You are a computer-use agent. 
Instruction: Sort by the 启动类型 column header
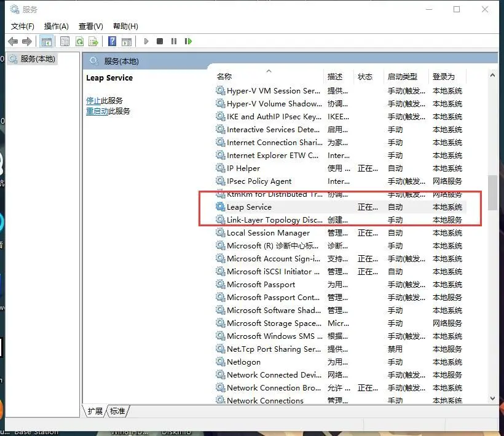[x=402, y=77]
